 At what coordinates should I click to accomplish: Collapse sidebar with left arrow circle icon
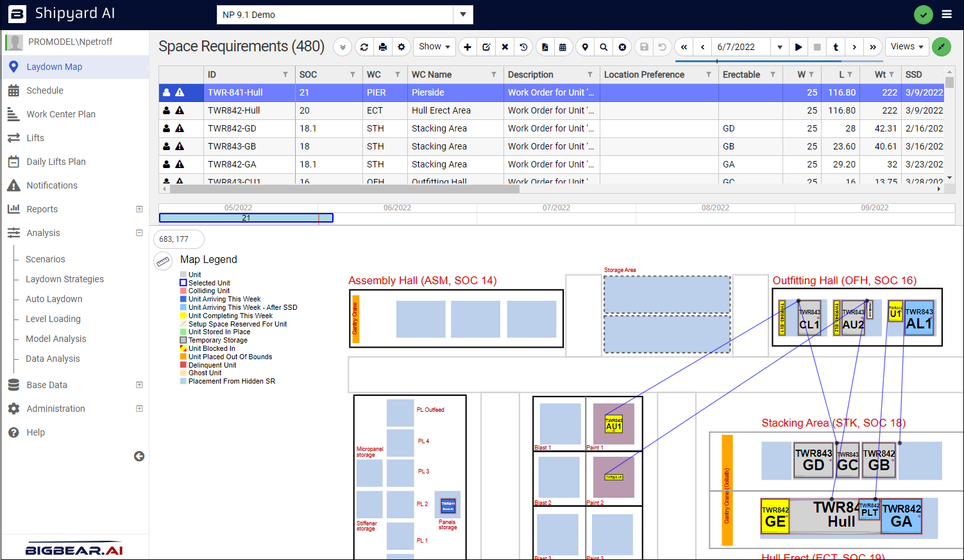tap(139, 456)
